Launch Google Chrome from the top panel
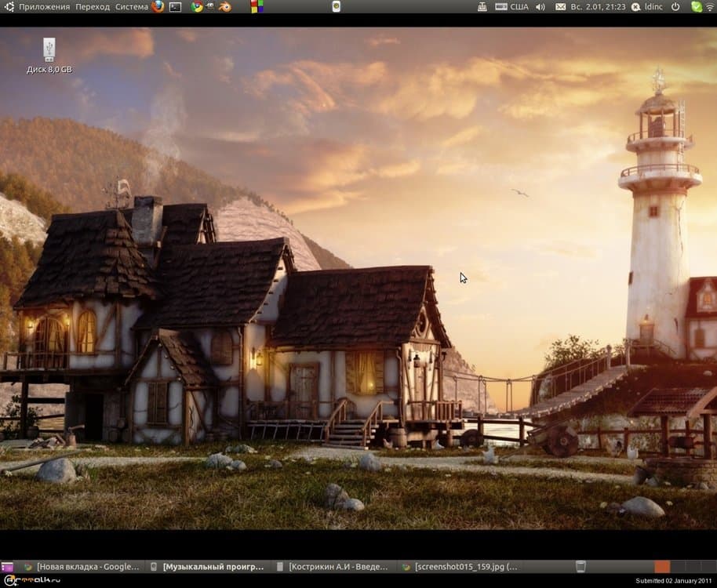 (197, 6)
